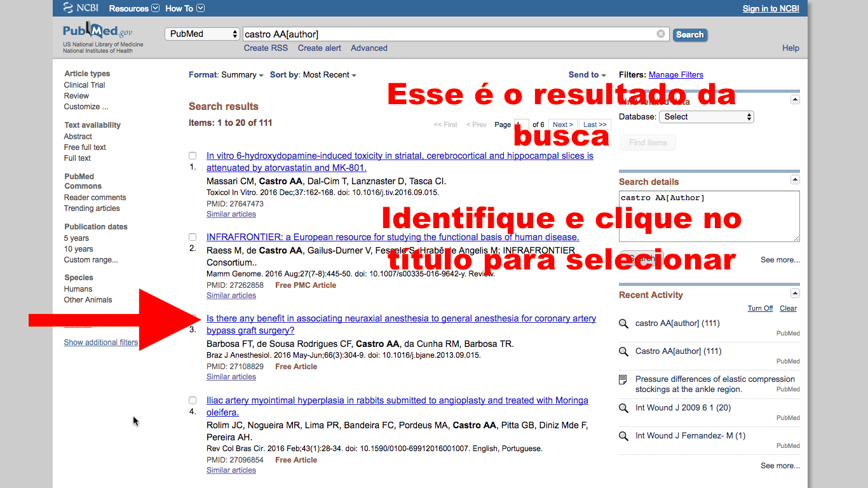The image size is (868, 488).
Task: Open the How To menu
Action: tap(184, 8)
